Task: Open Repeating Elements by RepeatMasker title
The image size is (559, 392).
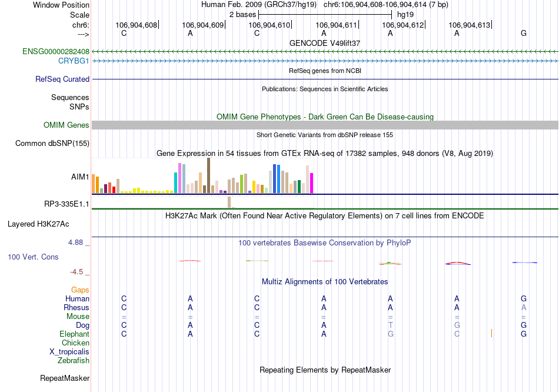Action: (x=325, y=370)
